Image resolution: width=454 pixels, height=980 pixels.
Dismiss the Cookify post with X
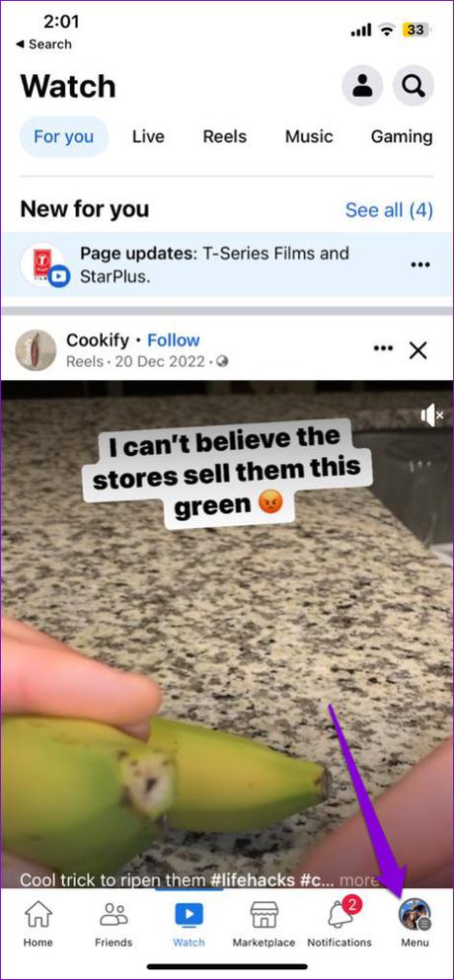coord(418,351)
